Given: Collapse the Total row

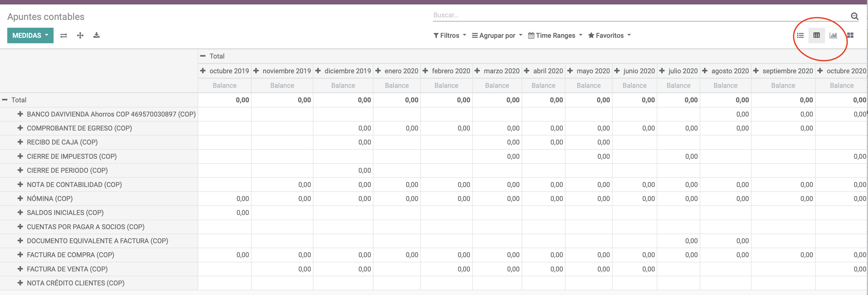Looking at the screenshot, I should click(x=5, y=100).
